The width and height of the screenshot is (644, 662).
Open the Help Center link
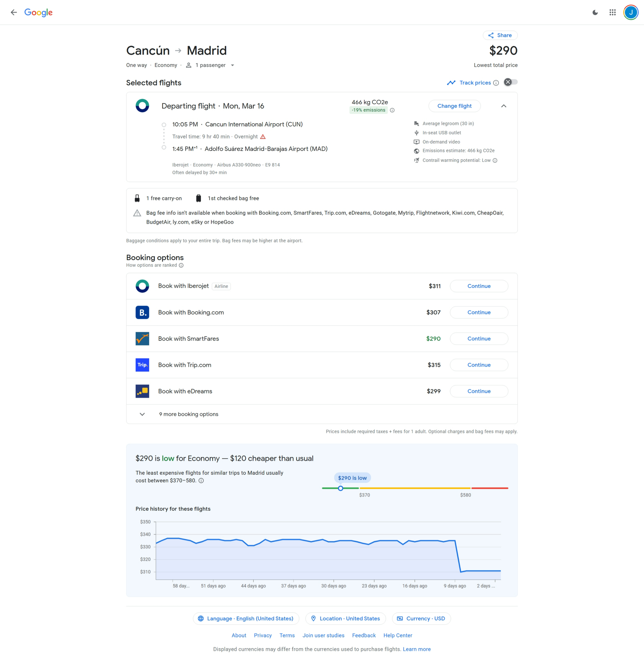click(397, 636)
